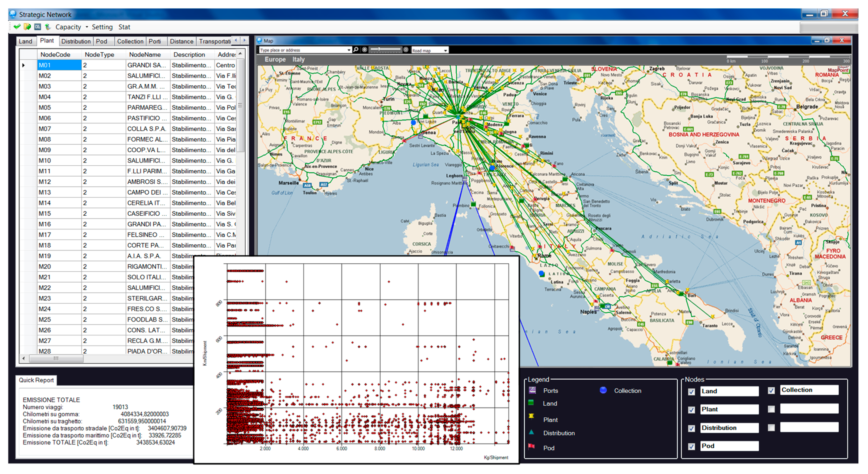Select the M01 NodeCode cell
868x474 pixels.
[x=59, y=65]
